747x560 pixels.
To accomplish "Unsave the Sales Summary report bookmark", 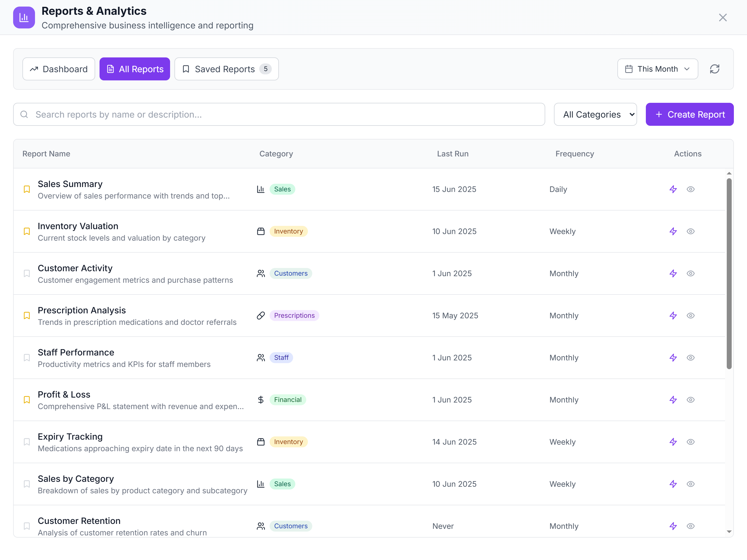I will (27, 189).
